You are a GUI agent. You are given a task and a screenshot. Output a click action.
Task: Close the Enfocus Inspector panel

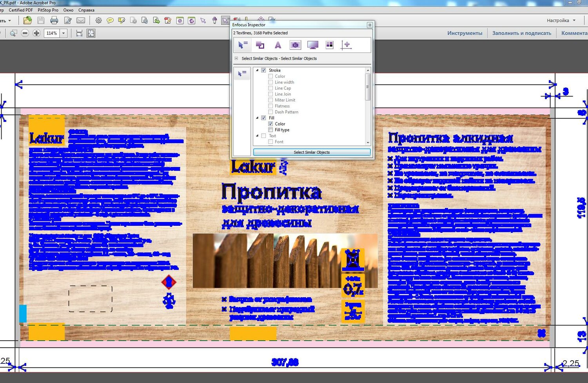coord(369,25)
